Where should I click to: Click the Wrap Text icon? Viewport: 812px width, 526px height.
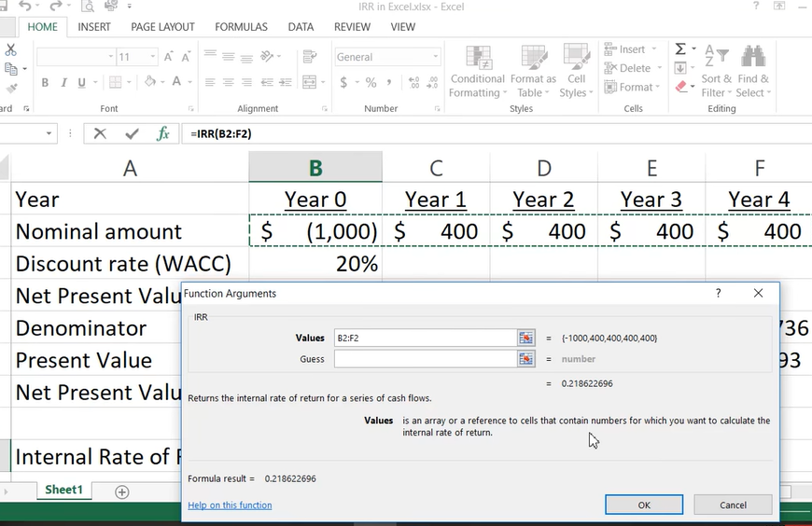pos(310,56)
